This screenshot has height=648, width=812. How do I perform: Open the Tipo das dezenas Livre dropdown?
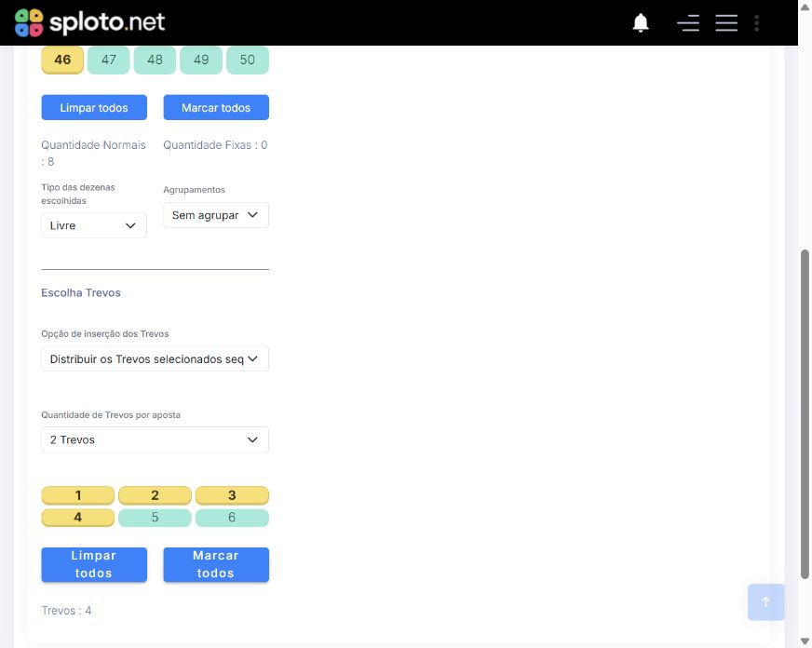tap(94, 225)
